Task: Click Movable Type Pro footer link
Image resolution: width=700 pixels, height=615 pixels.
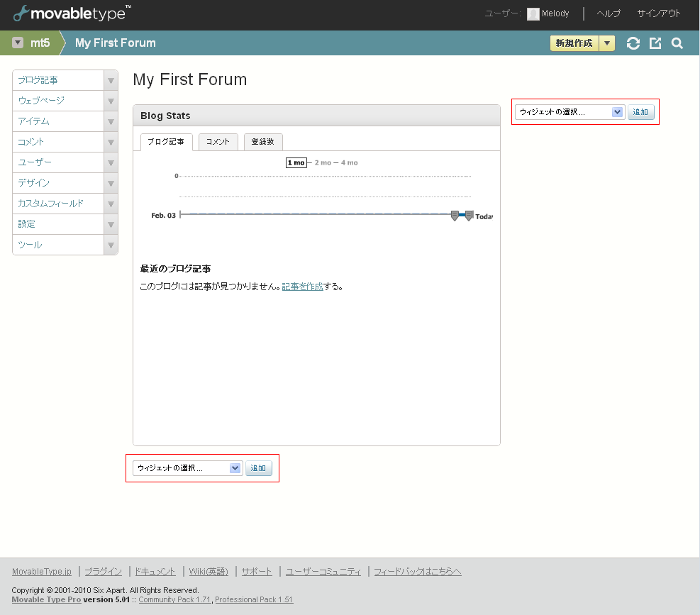Action: tap(46, 600)
